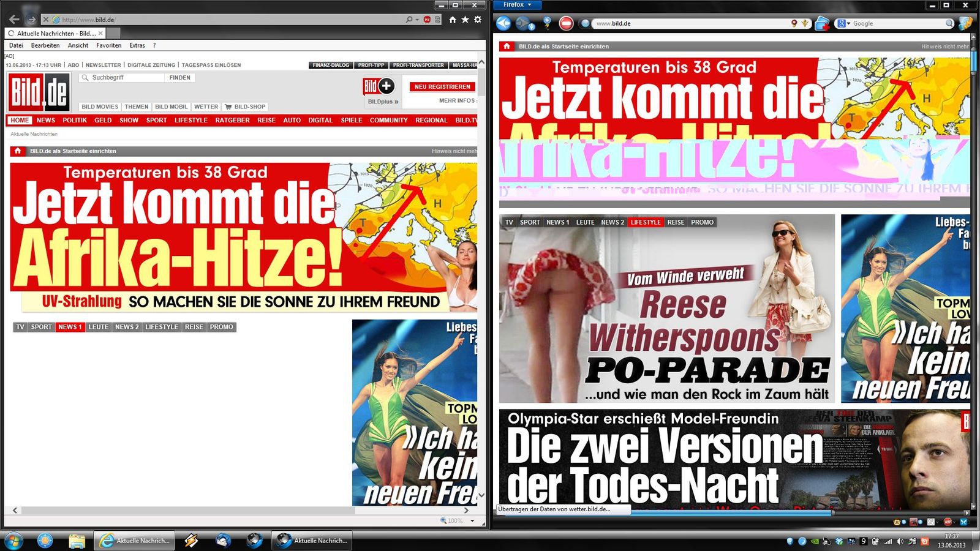Click the NEWSLETTER link

point(104,65)
